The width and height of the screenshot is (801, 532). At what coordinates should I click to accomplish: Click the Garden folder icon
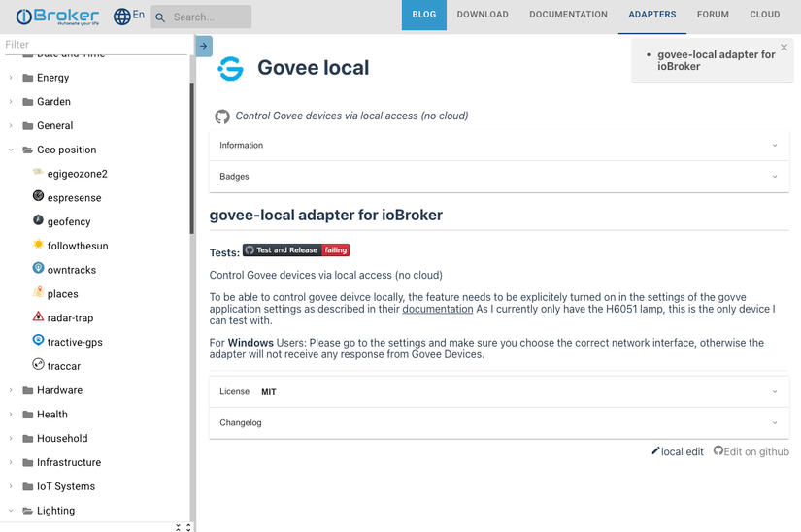tap(27, 102)
